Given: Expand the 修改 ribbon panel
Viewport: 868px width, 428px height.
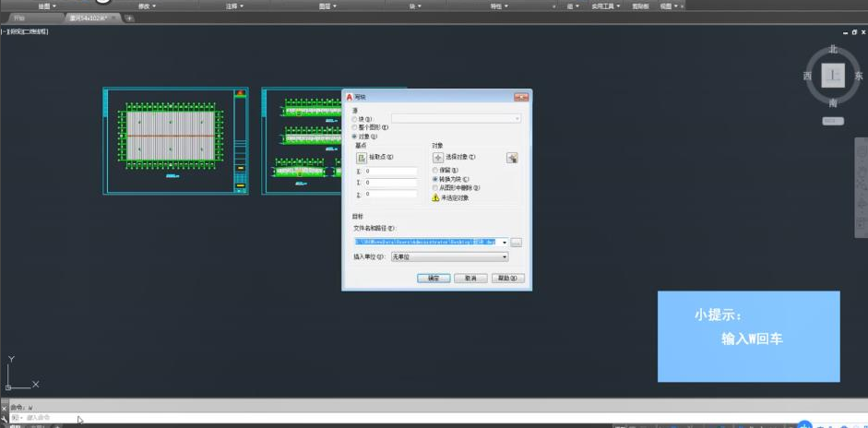Looking at the screenshot, I should [147, 6].
